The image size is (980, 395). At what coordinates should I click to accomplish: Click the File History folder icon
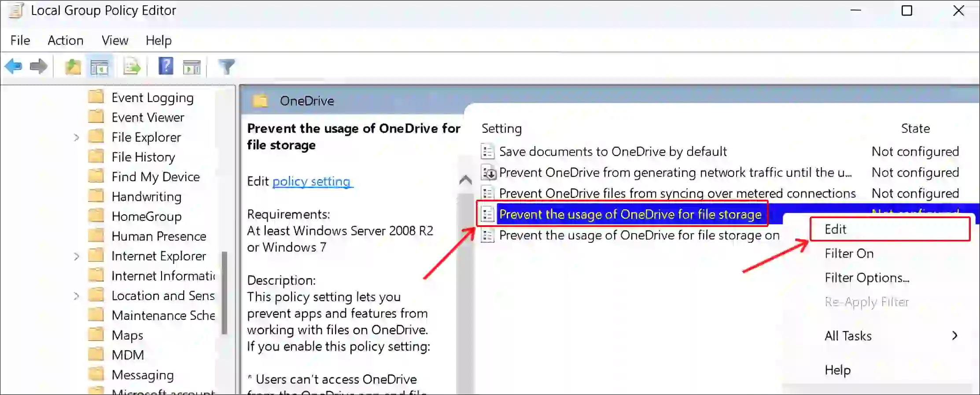[x=96, y=156]
